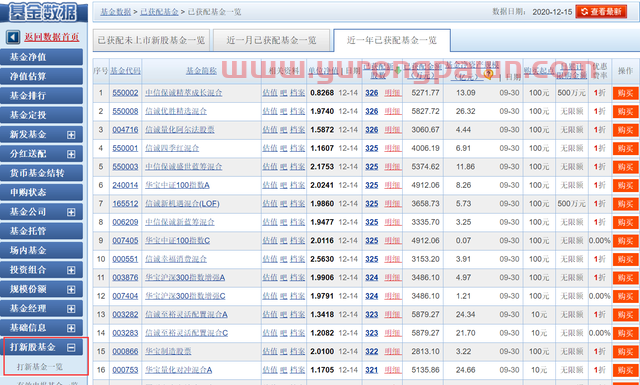Click 购买 button for fund 550002
The width and height of the screenshot is (640, 385).
tap(625, 93)
